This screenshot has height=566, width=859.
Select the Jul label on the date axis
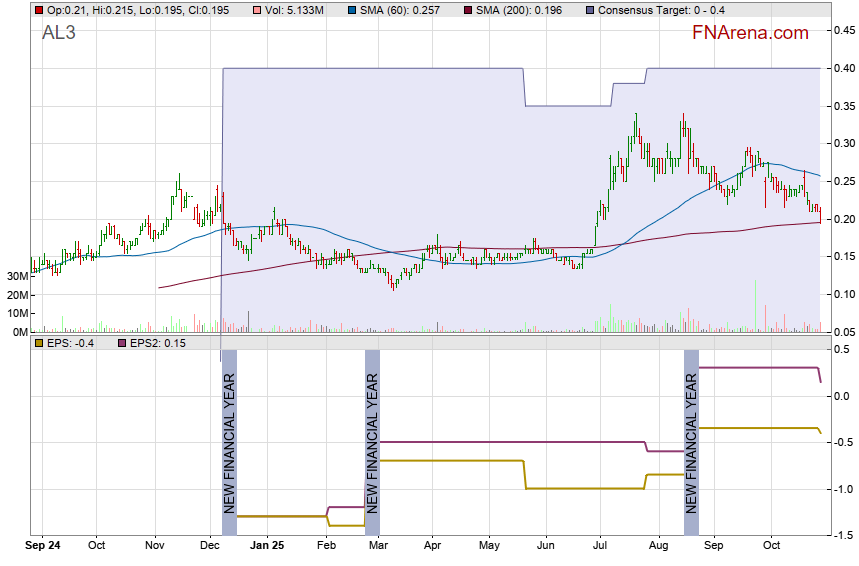(x=601, y=547)
